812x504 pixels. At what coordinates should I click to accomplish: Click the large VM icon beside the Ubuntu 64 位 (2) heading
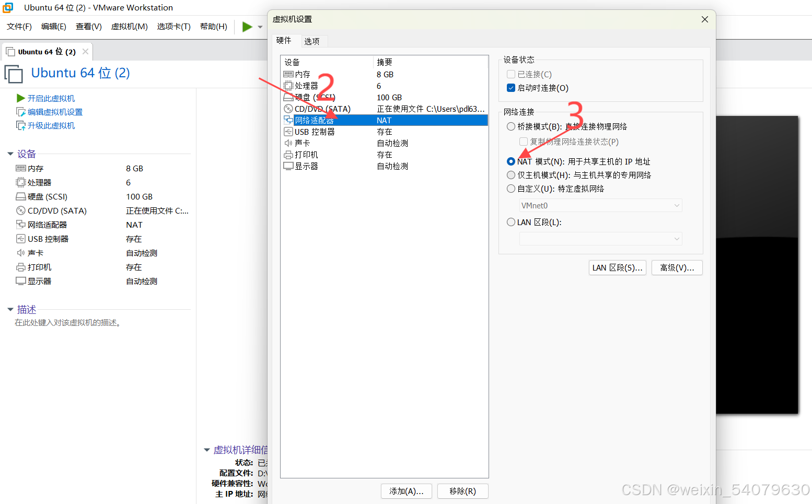point(14,74)
